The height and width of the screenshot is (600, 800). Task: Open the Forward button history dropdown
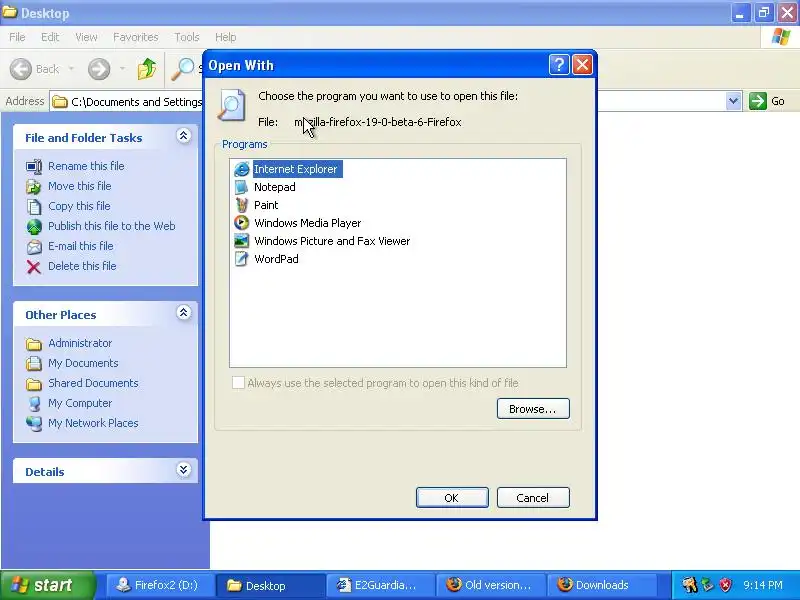tap(122, 69)
